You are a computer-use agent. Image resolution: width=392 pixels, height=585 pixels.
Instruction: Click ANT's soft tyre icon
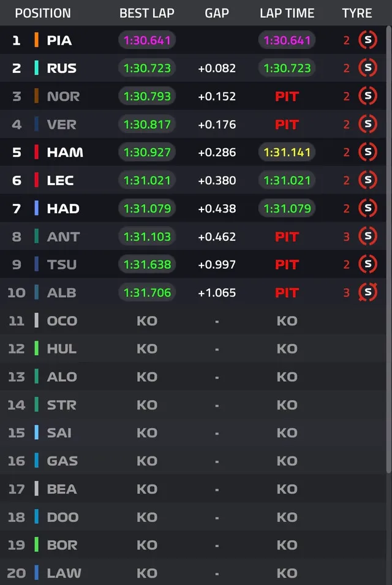point(367,236)
